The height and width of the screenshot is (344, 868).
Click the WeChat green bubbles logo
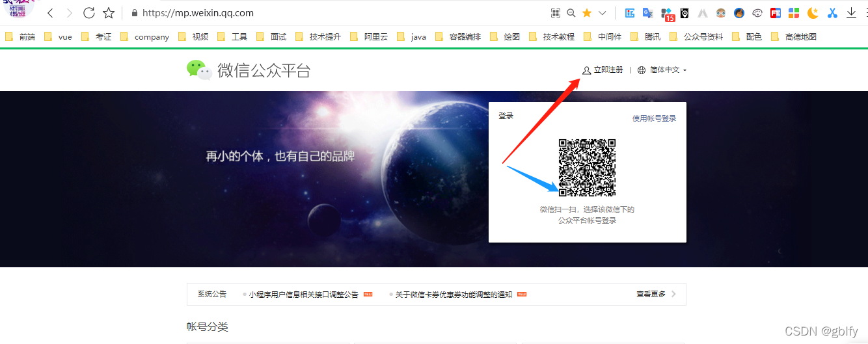(199, 70)
